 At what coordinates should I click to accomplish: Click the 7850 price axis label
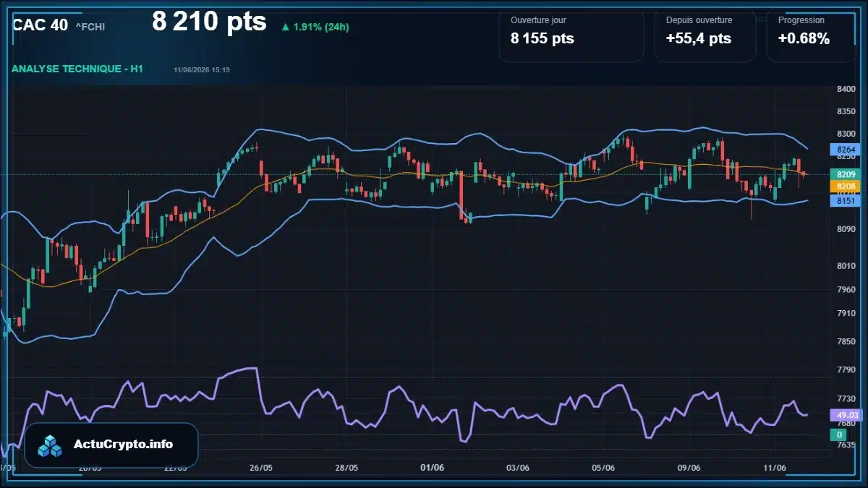coord(846,342)
